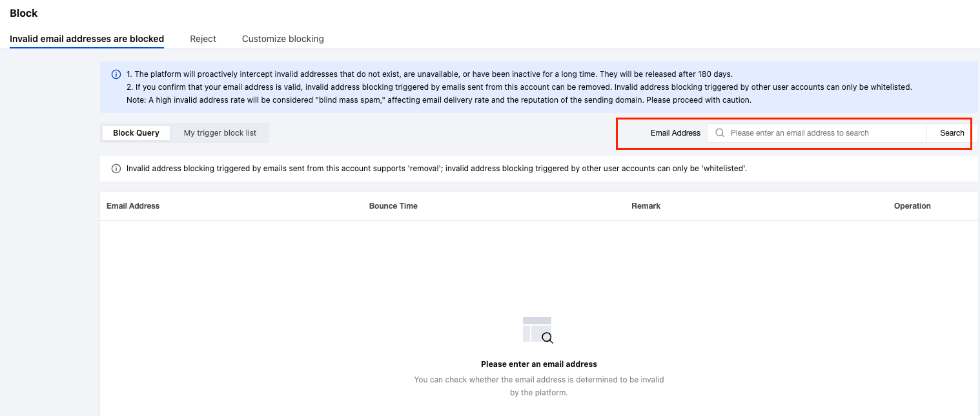Click the blue banner text about 180 days
980x416 pixels.
(429, 74)
